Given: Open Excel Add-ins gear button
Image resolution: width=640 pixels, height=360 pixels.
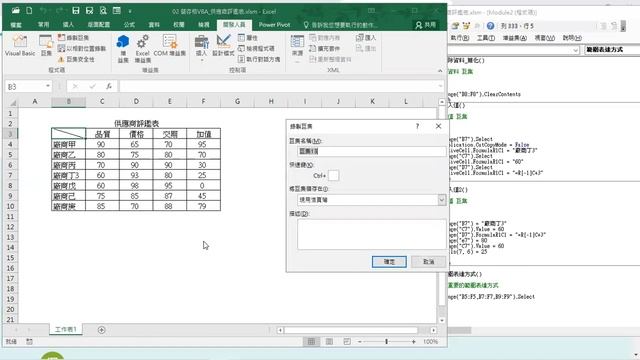Looking at the screenshot, I should (x=142, y=49).
